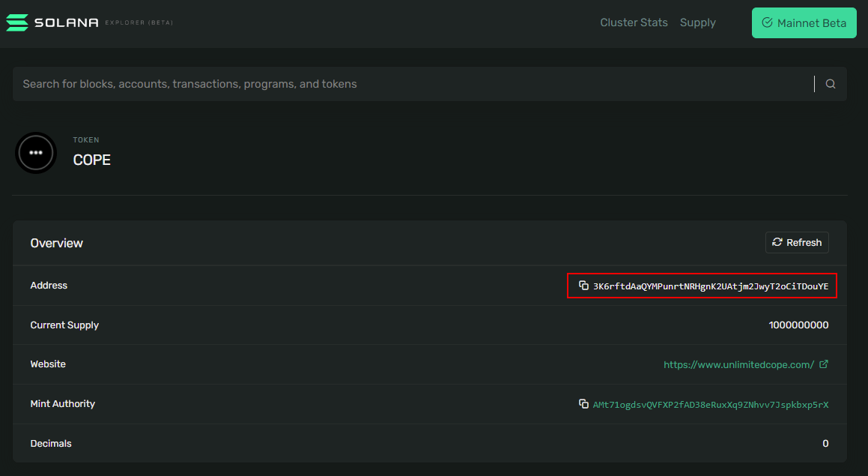
Task: Open the Mainnet Beta cluster selector
Action: pos(804,23)
